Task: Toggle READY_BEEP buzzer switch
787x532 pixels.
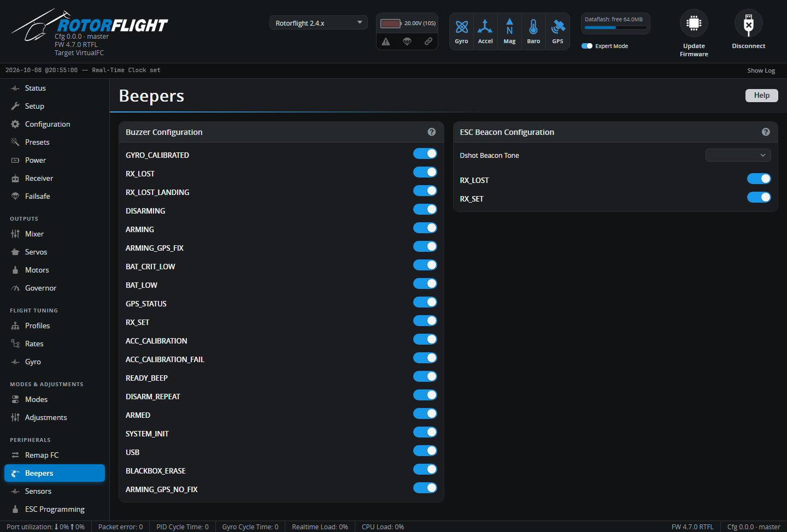Action: pyautogui.click(x=425, y=376)
